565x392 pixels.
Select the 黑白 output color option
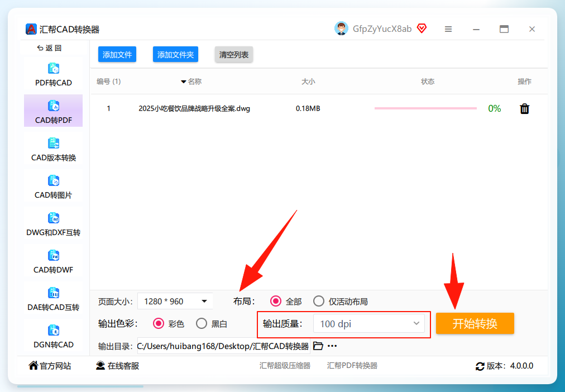coord(202,323)
